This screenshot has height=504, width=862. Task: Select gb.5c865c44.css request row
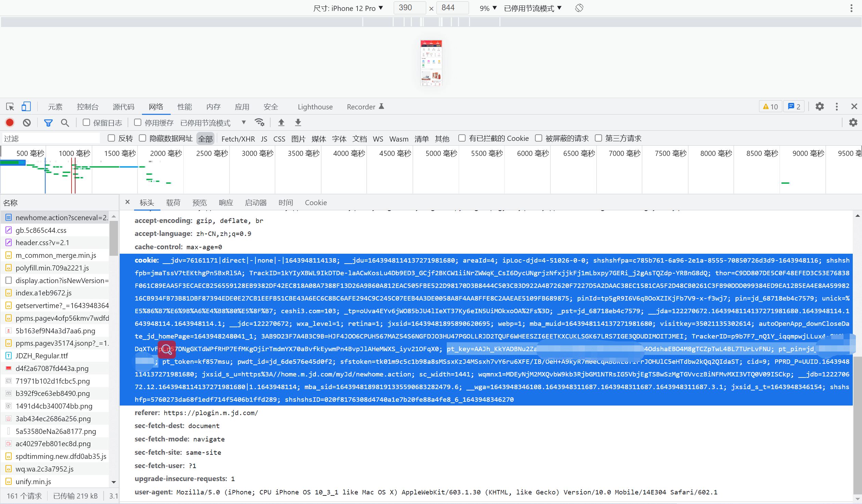click(55, 230)
